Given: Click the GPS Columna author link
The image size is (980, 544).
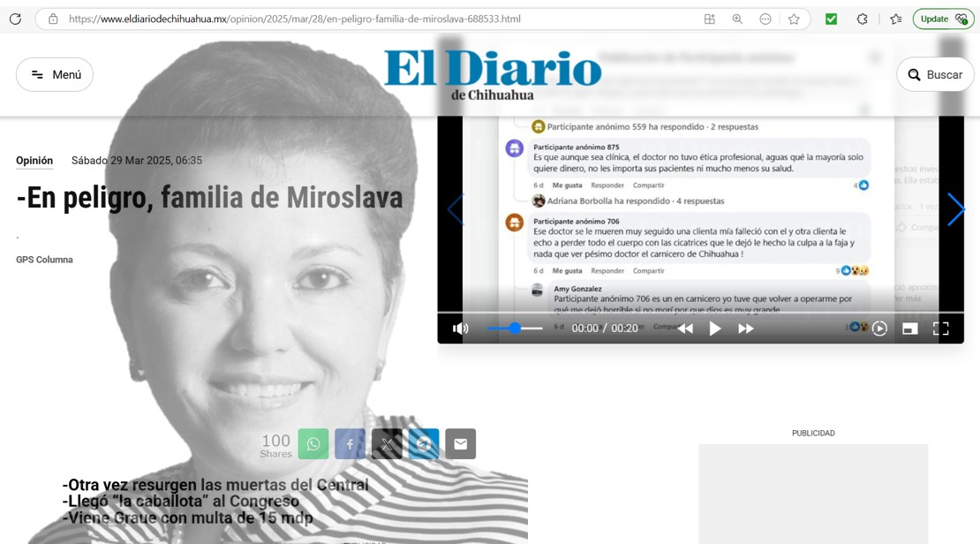Looking at the screenshot, I should click(44, 260).
